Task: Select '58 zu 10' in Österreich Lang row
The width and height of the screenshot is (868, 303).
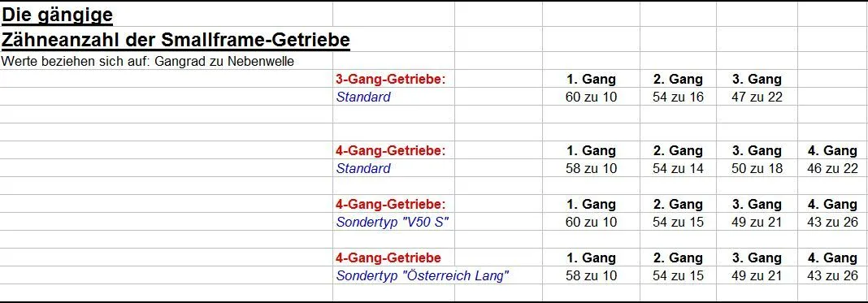Action: (x=591, y=275)
